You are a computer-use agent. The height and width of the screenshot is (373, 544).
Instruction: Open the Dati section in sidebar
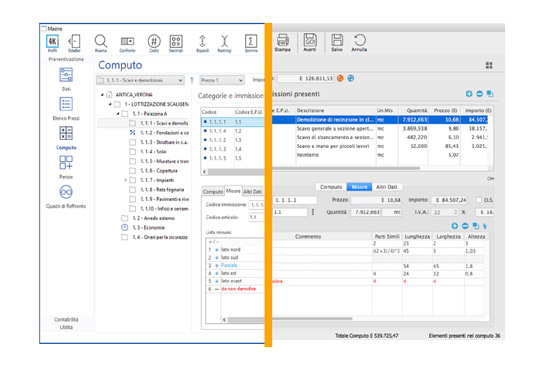pyautogui.click(x=66, y=79)
